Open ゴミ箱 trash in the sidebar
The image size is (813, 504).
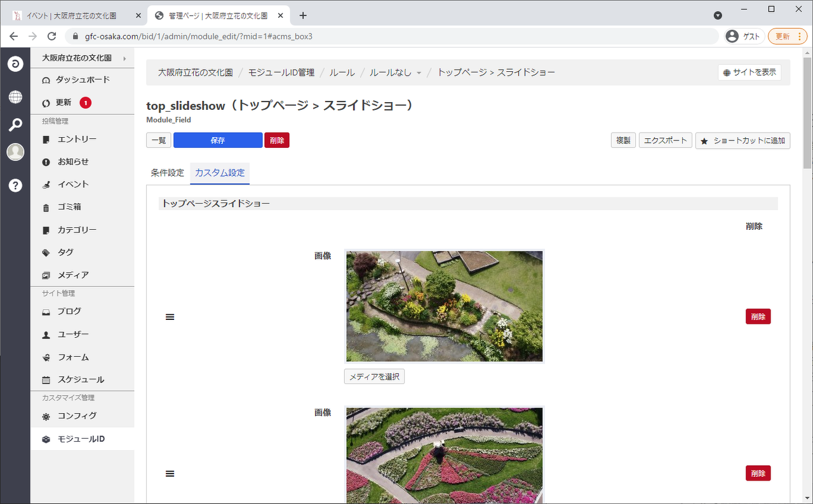(x=69, y=207)
